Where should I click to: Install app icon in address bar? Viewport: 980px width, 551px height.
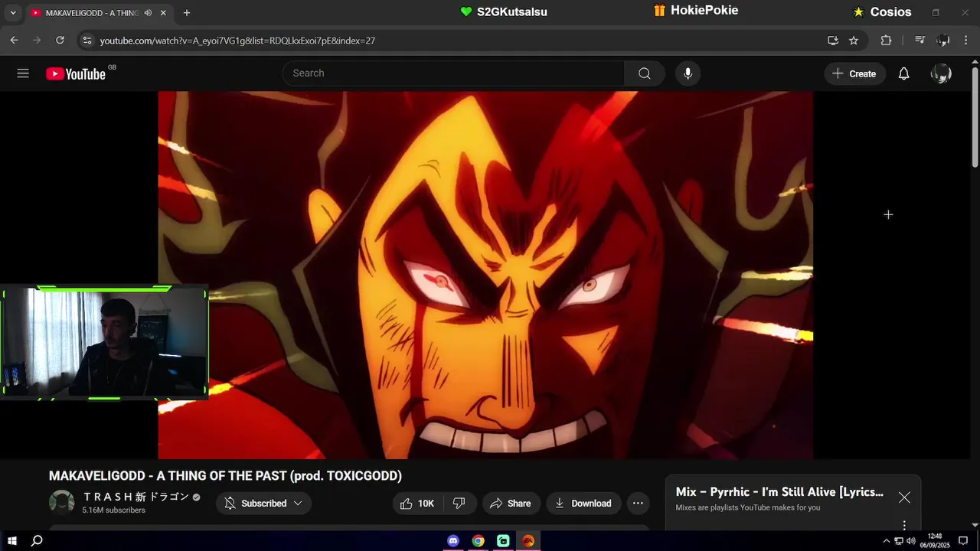833,41
